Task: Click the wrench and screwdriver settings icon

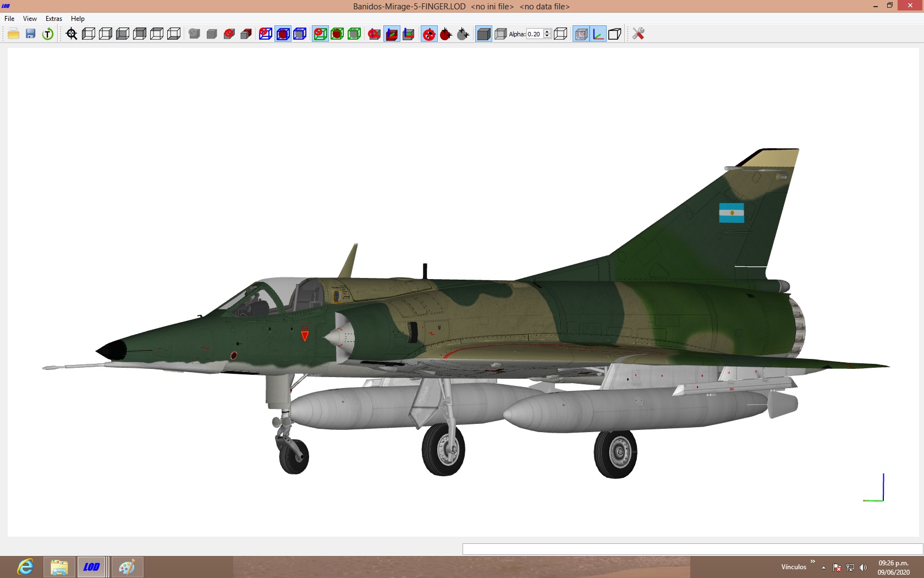Action: 638,34
